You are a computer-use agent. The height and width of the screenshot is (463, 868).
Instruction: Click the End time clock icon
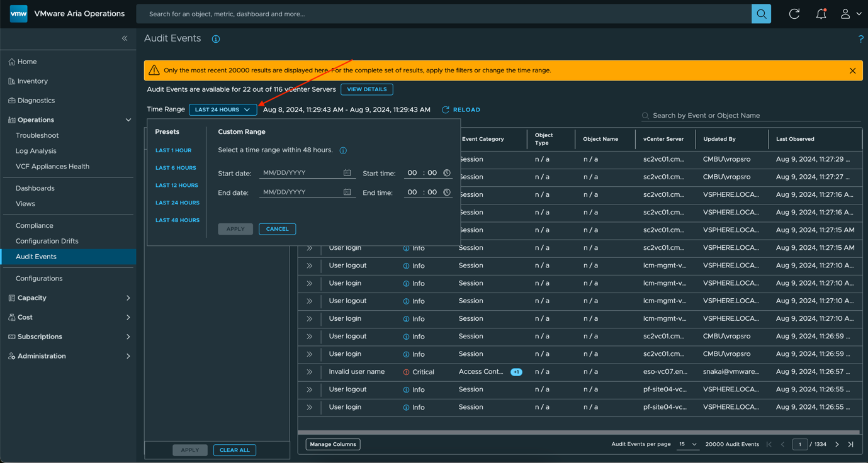click(447, 192)
